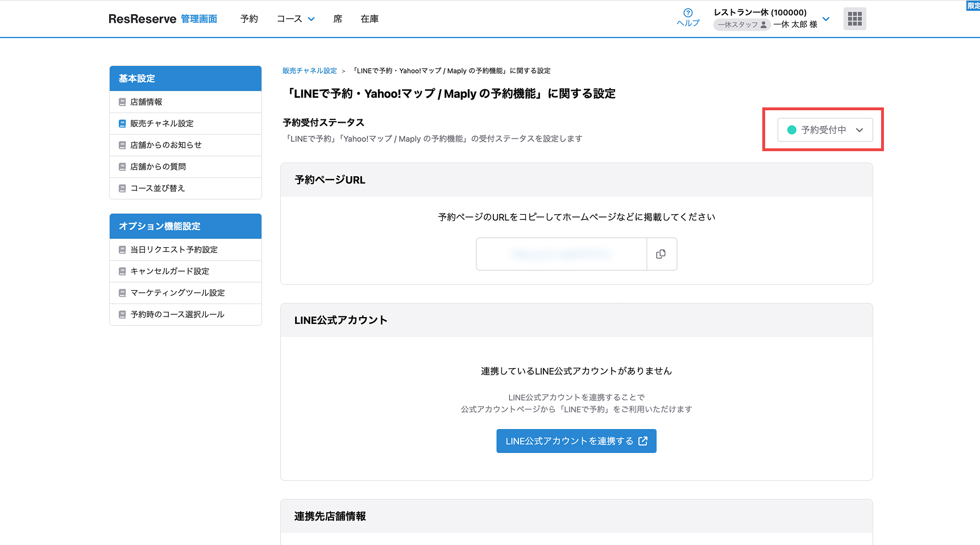
Task: Click the 販売チャネル設定 breadcrumb link
Action: [x=310, y=71]
